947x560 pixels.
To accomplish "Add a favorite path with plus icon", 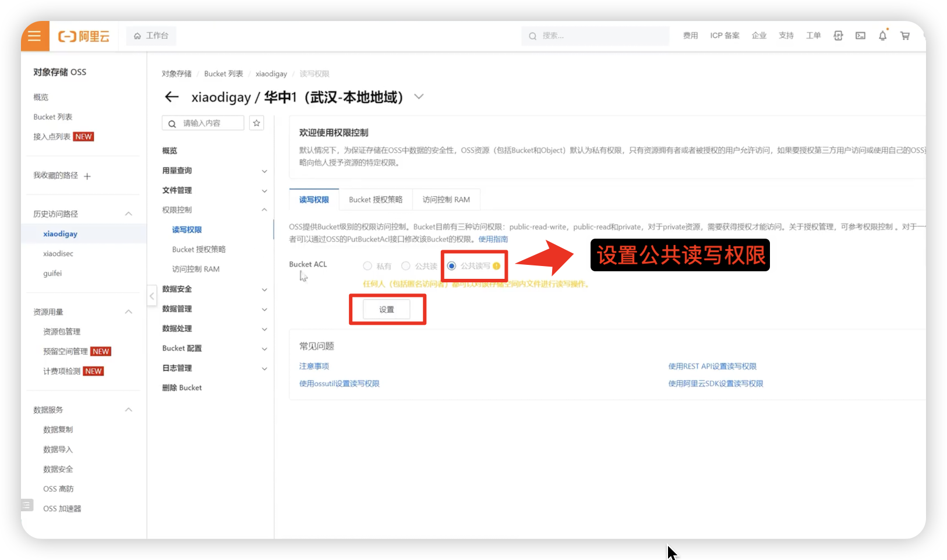I will click(x=87, y=176).
